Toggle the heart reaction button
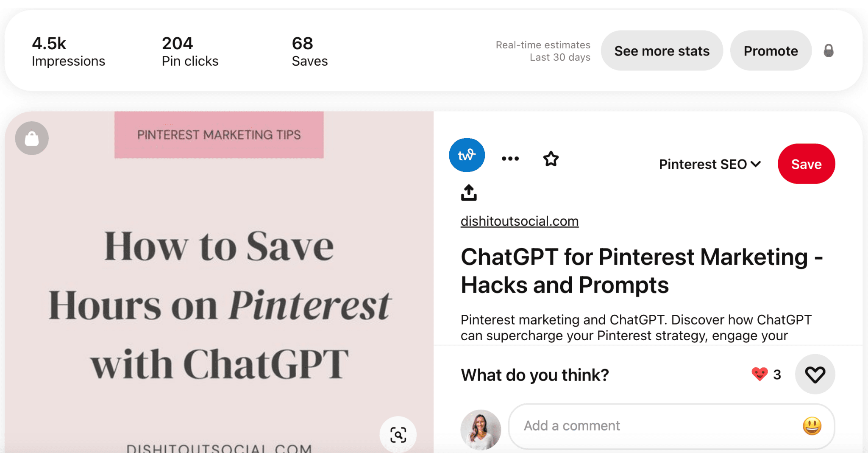868x453 pixels. (x=815, y=374)
